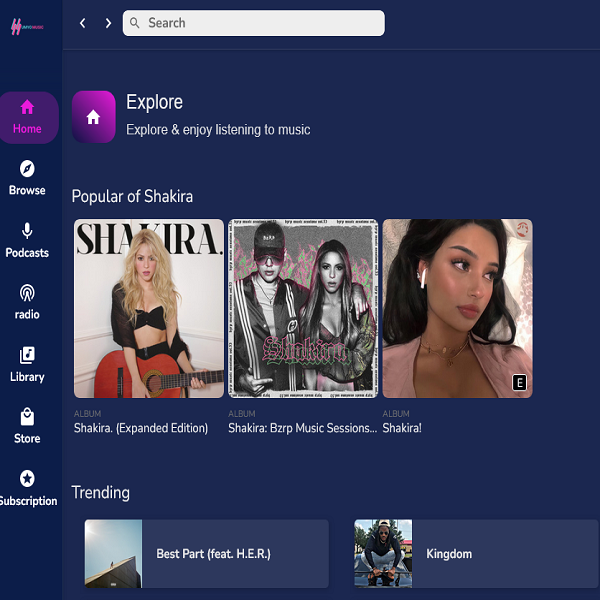
Task: Go forward with the right arrow
Action: [x=108, y=23]
